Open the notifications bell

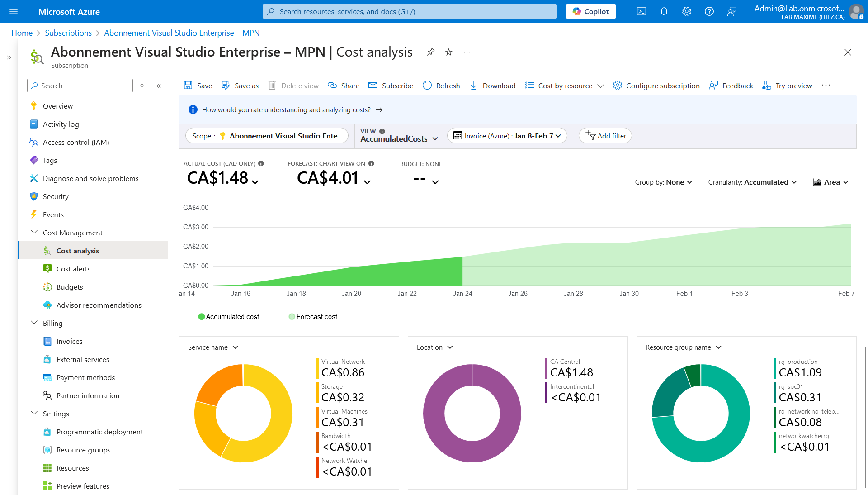(664, 12)
